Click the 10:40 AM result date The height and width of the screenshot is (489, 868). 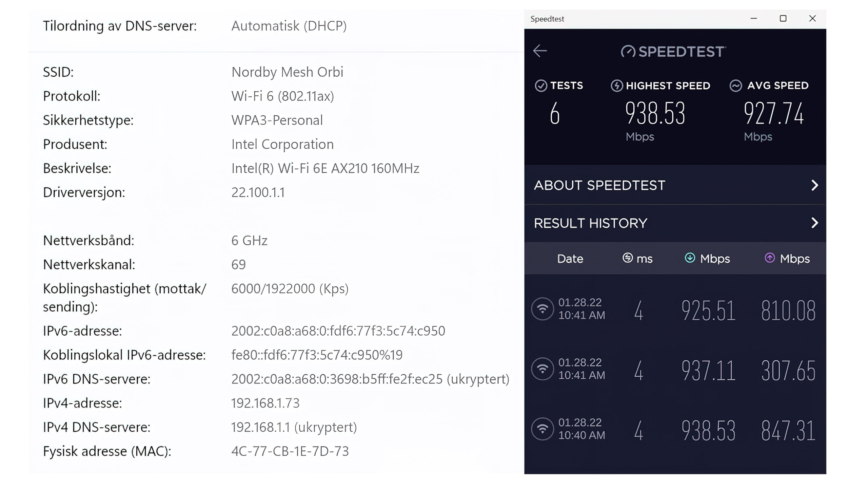581,429
